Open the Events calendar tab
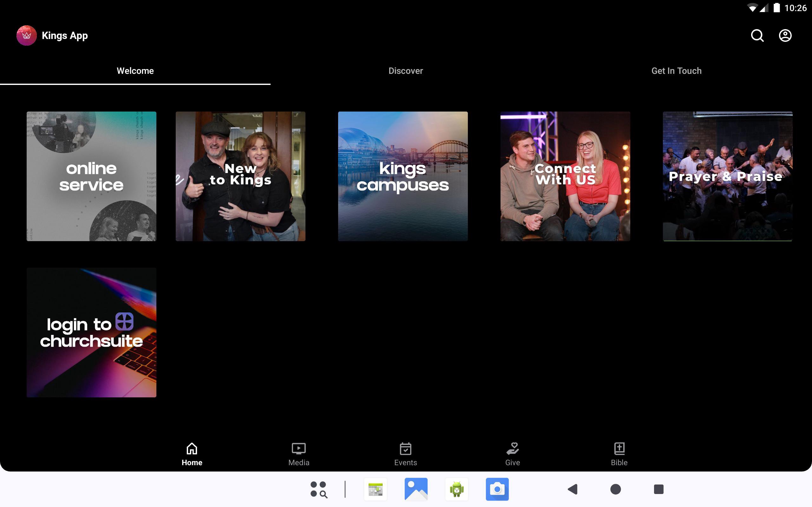This screenshot has width=812, height=507. (405, 454)
